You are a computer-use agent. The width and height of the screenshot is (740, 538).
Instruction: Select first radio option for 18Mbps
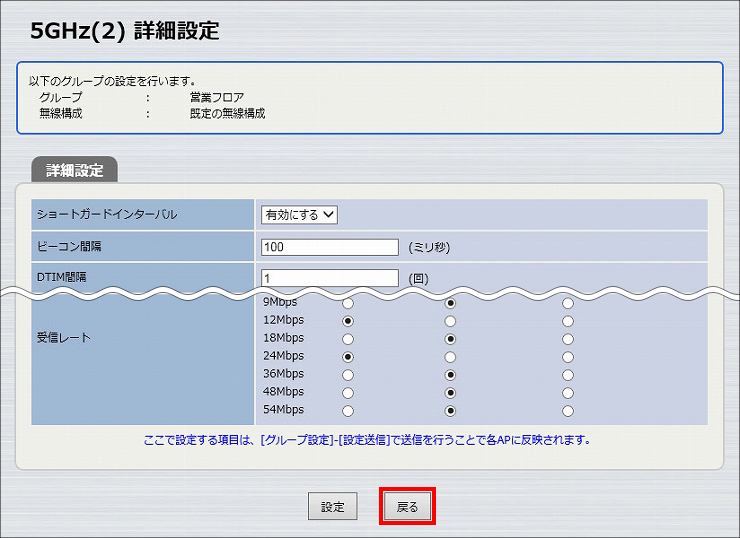click(348, 339)
